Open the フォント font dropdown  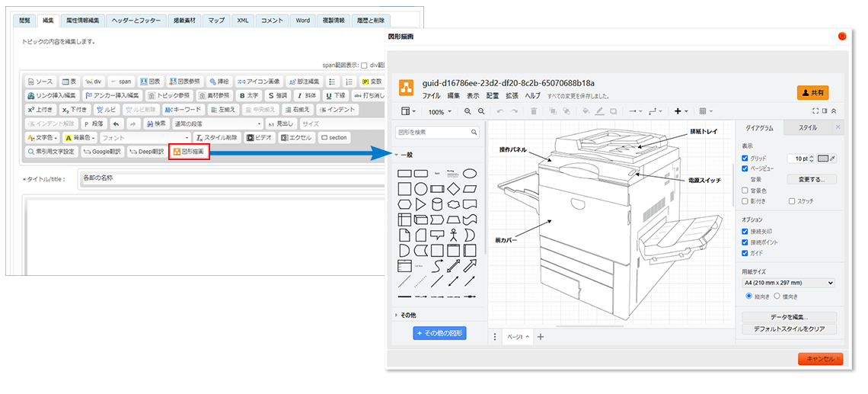(145, 137)
